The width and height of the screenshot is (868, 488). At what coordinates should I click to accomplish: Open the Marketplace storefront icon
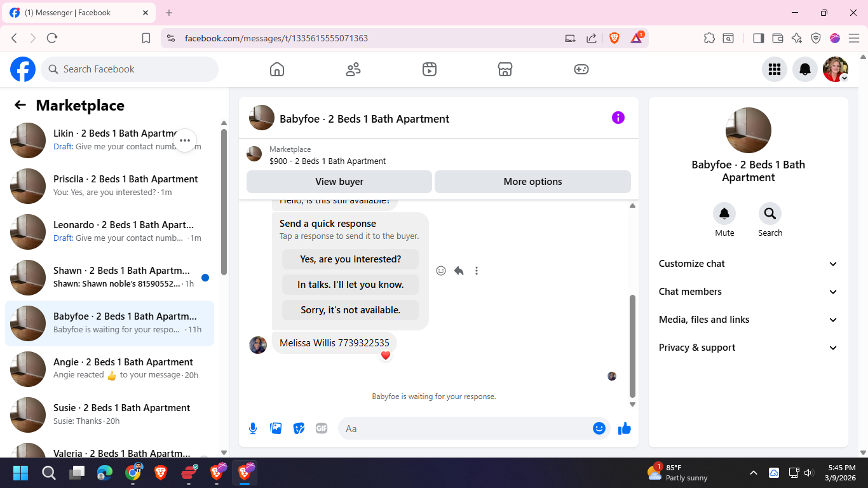(x=505, y=69)
